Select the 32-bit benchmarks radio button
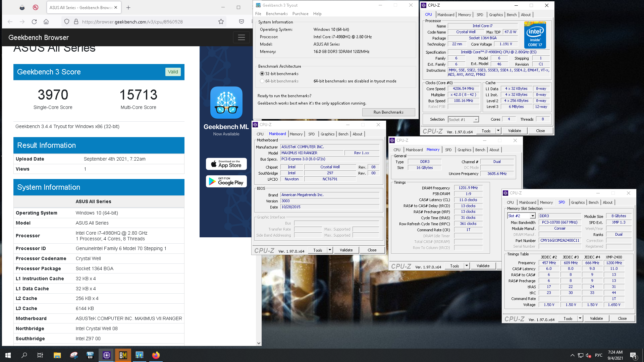Viewport: 644px width, 362px height. click(262, 74)
